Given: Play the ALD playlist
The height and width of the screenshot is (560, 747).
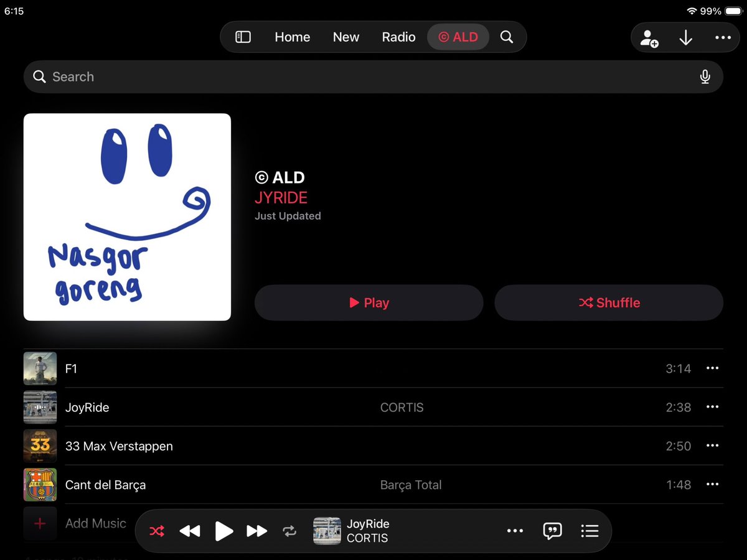Looking at the screenshot, I should pos(369,303).
